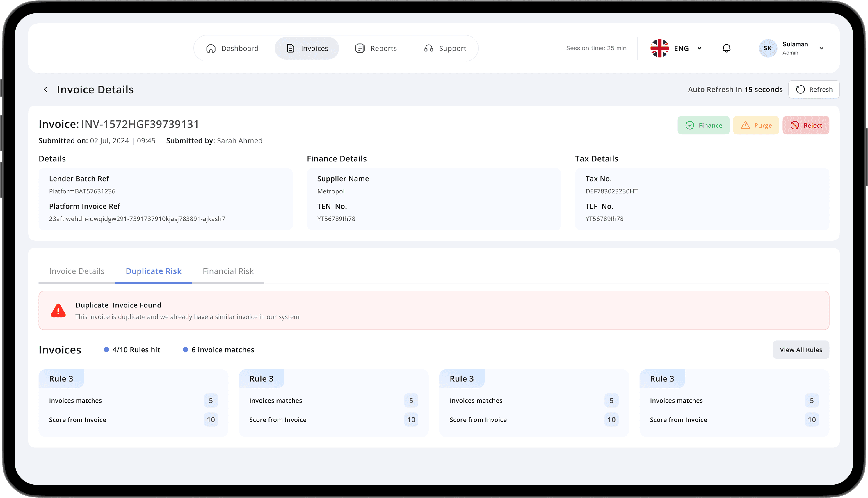The height and width of the screenshot is (498, 868).
Task: Click the red duplicate warning triangle icon
Action: [x=58, y=311]
